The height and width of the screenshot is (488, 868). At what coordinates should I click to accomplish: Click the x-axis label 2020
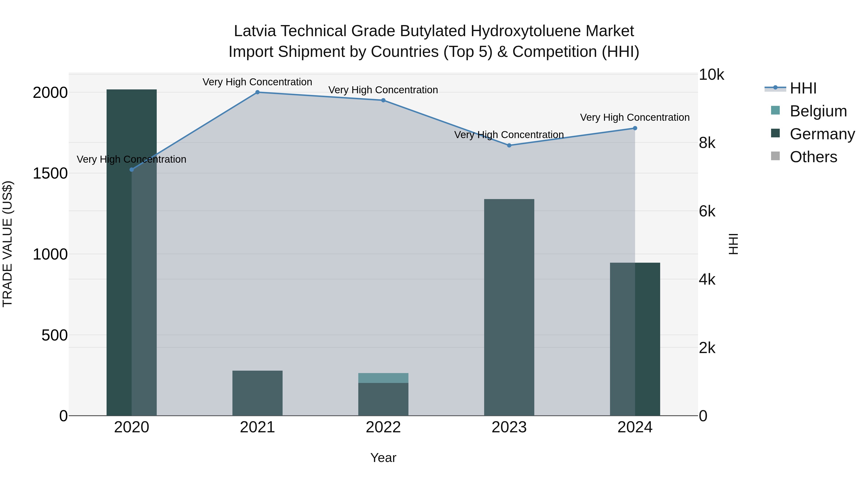pyautogui.click(x=132, y=427)
